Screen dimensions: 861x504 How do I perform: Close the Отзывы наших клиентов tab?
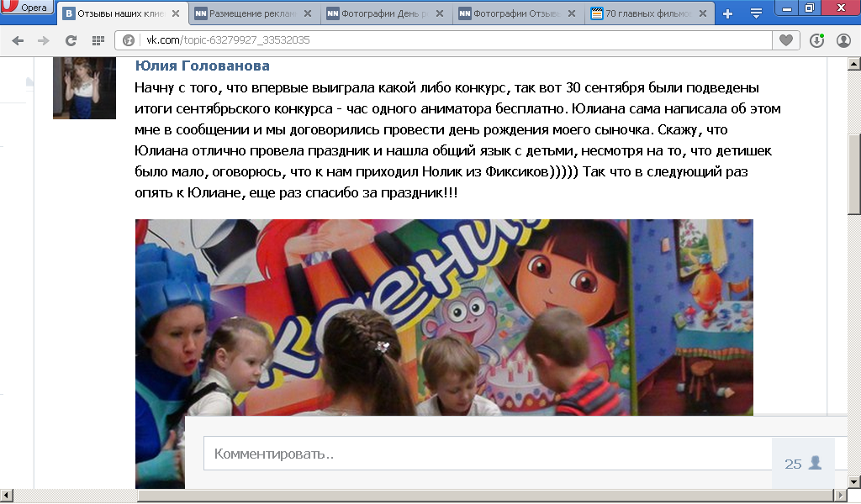tap(176, 13)
